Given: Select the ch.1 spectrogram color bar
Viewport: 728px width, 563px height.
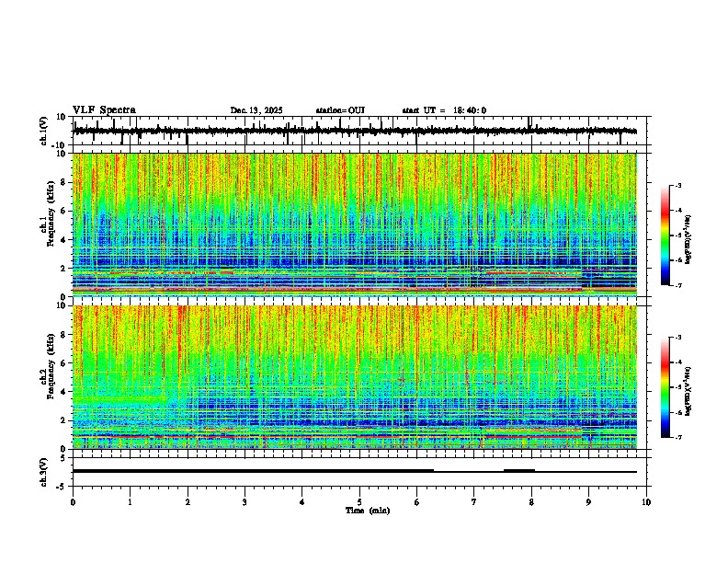Looking at the screenshot, I should click(x=665, y=236).
